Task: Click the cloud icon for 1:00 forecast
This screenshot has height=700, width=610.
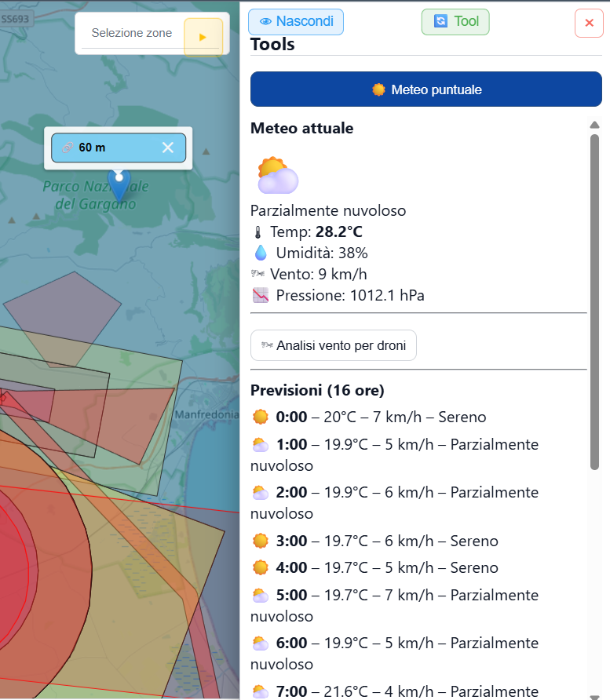Action: tap(261, 445)
